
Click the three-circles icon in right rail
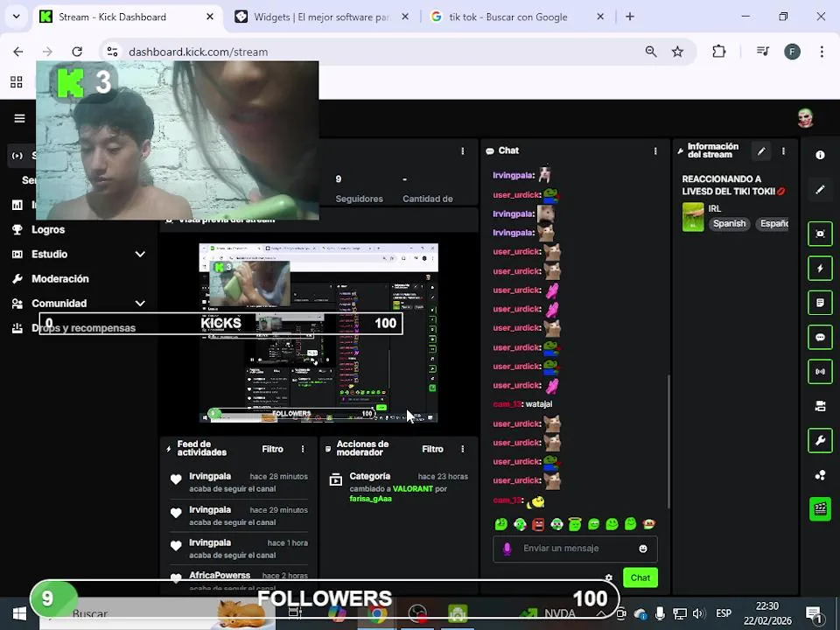(x=820, y=475)
